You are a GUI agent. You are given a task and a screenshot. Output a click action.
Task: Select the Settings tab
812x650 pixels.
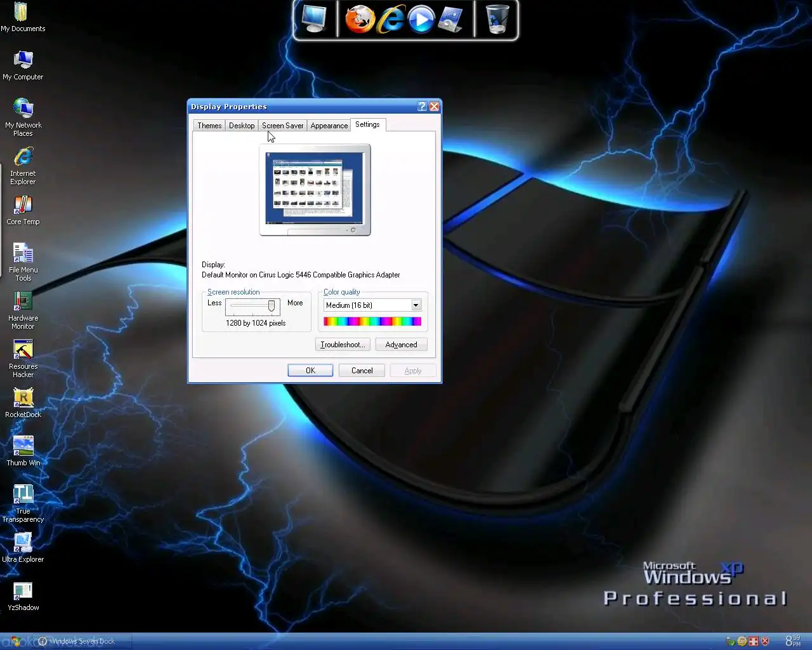pyautogui.click(x=367, y=124)
